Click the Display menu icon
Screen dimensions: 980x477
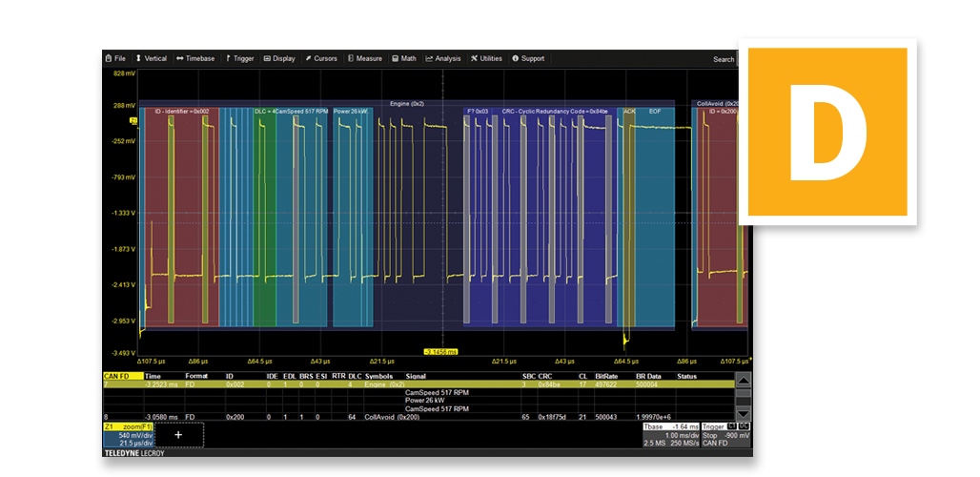pos(267,58)
